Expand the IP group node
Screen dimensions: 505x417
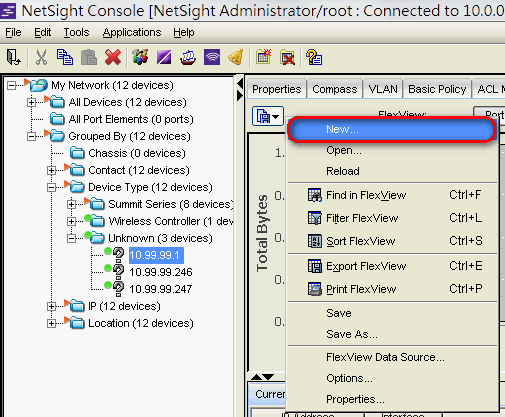pyautogui.click(x=51, y=306)
